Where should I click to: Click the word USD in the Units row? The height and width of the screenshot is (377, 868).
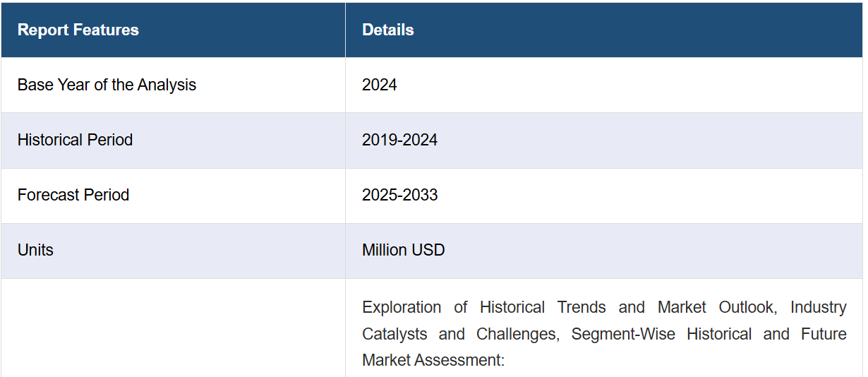click(429, 250)
